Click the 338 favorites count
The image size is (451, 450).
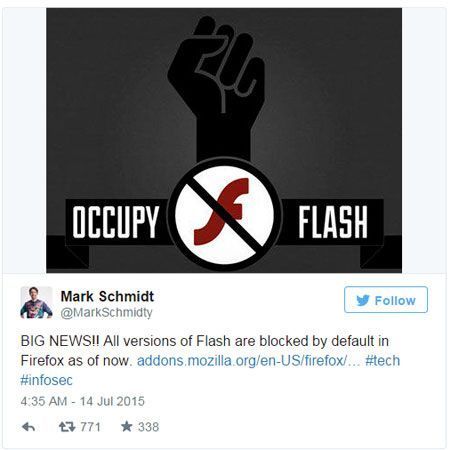pyautogui.click(x=149, y=427)
